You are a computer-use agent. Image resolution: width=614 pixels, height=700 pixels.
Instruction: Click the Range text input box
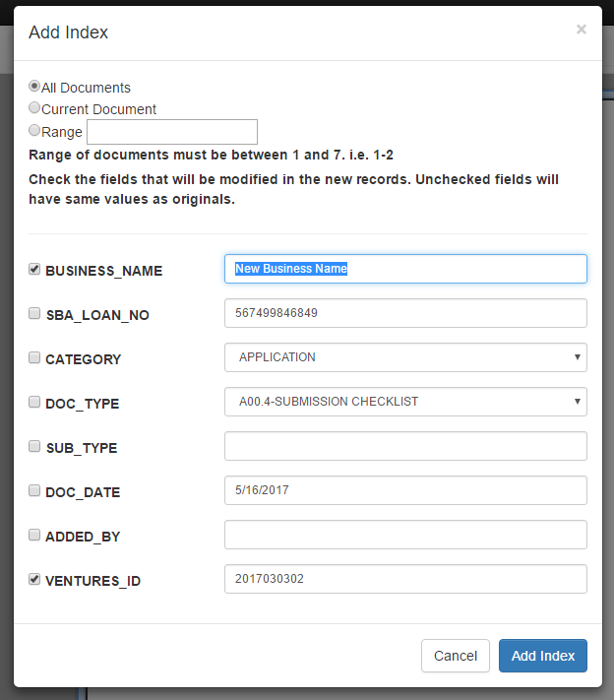(172, 132)
